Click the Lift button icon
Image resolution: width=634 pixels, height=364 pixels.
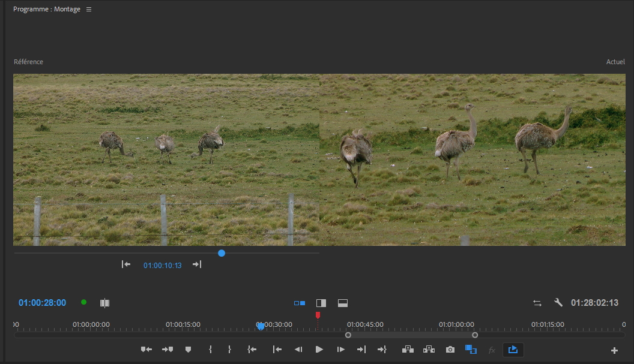(408, 350)
